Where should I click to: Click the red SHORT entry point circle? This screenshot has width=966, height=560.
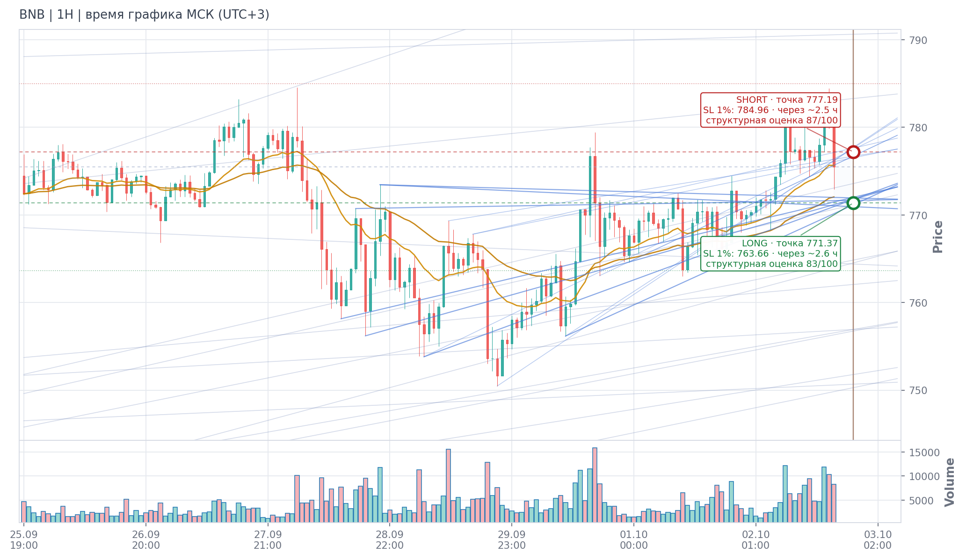(x=853, y=152)
